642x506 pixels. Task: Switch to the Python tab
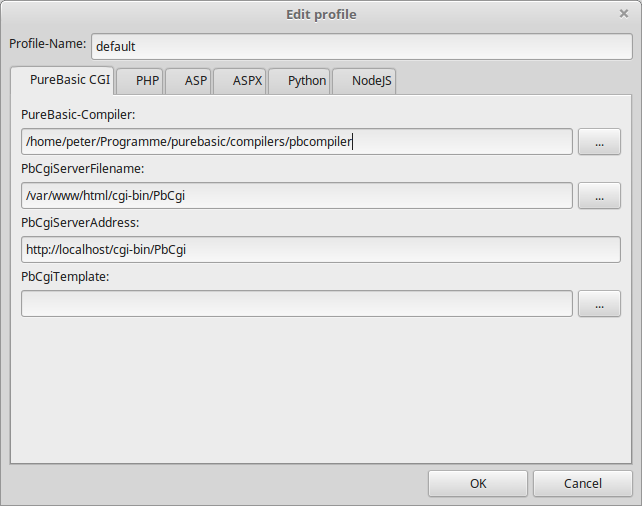[x=299, y=81]
